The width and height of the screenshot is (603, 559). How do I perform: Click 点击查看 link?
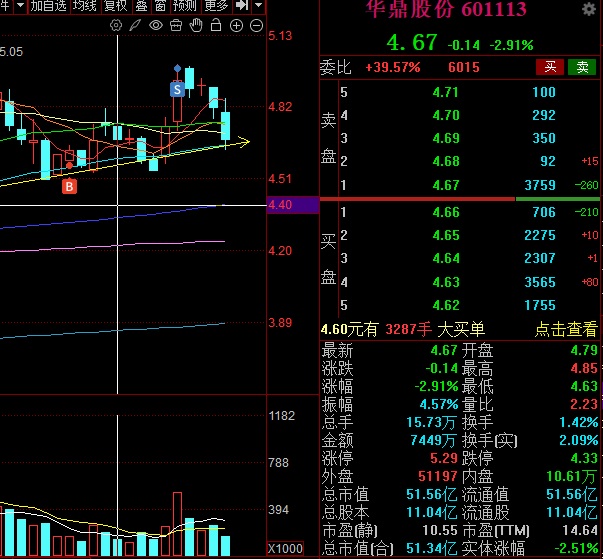[x=566, y=329]
